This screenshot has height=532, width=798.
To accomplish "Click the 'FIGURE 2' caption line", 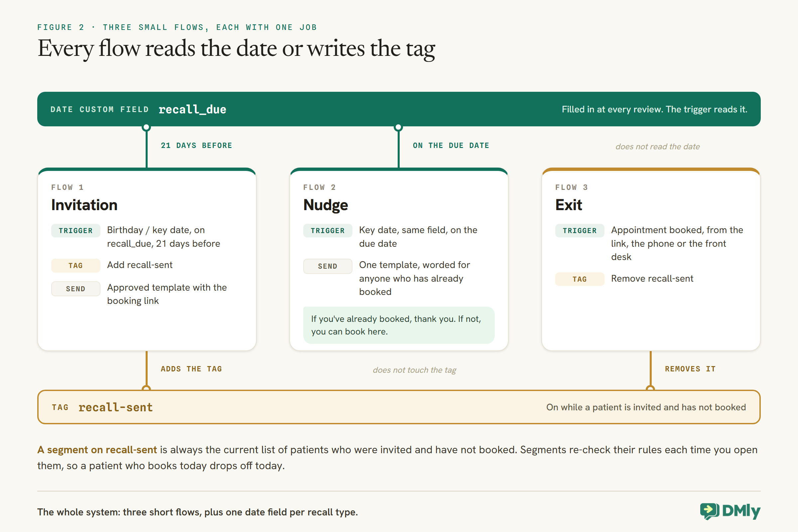I will (x=177, y=28).
